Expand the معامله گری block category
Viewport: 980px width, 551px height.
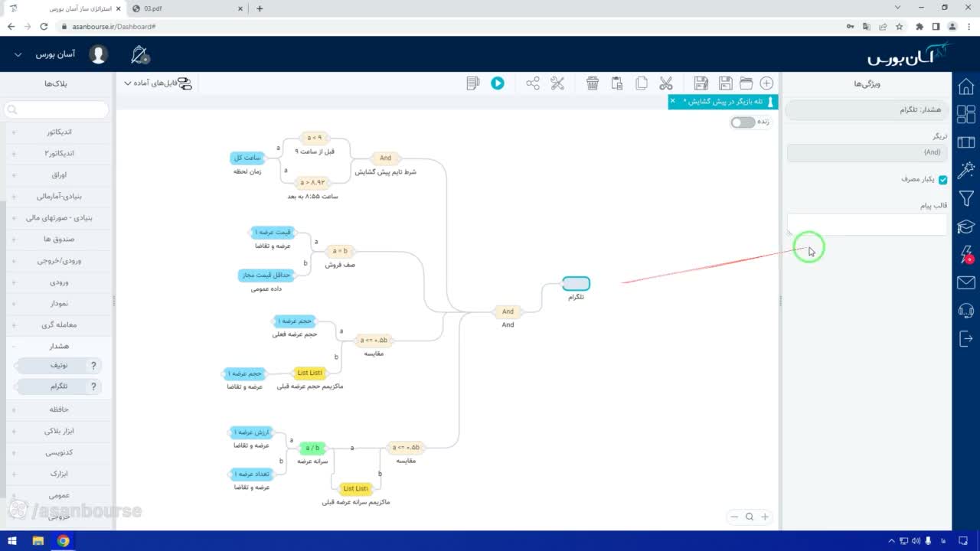pos(59,324)
